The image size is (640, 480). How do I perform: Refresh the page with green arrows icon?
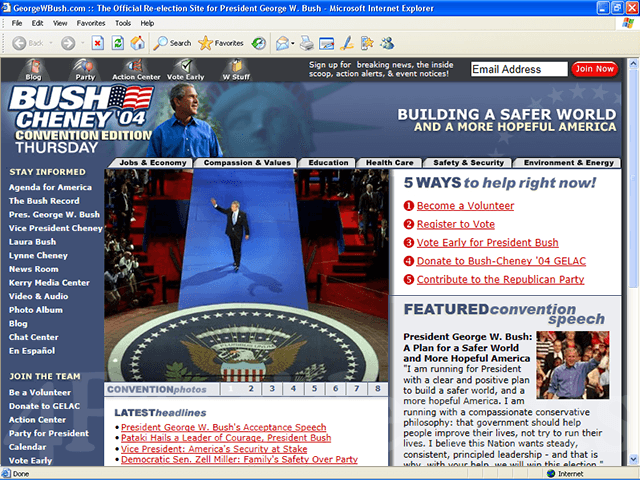coord(118,43)
